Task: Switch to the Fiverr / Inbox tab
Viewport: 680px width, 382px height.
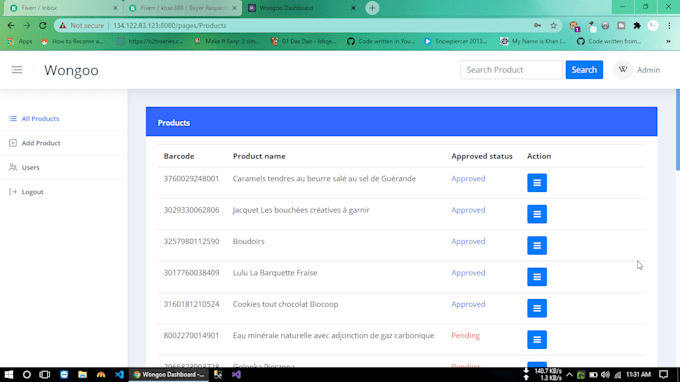Action: tap(64, 8)
